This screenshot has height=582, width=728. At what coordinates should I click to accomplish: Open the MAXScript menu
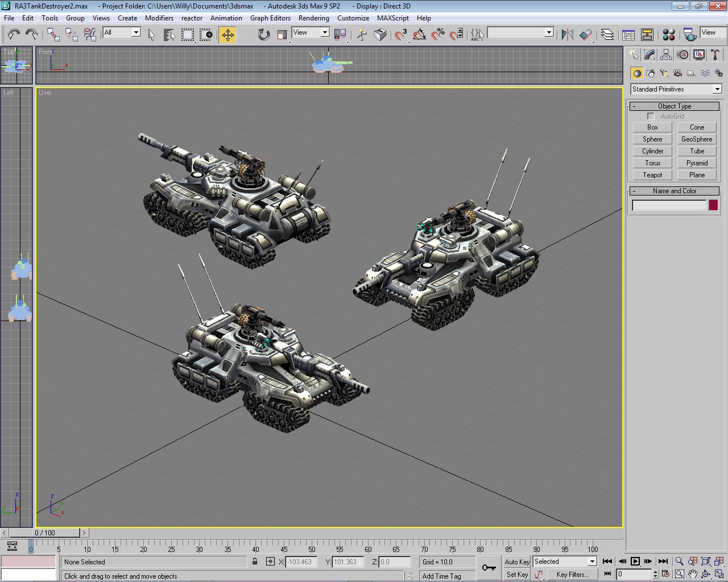[393, 18]
